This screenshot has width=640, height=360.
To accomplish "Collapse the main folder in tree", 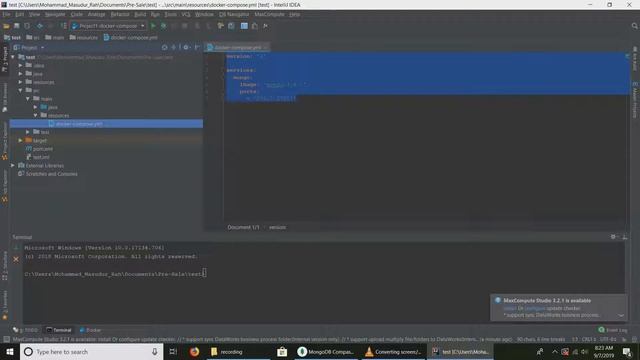I will 28,99.
